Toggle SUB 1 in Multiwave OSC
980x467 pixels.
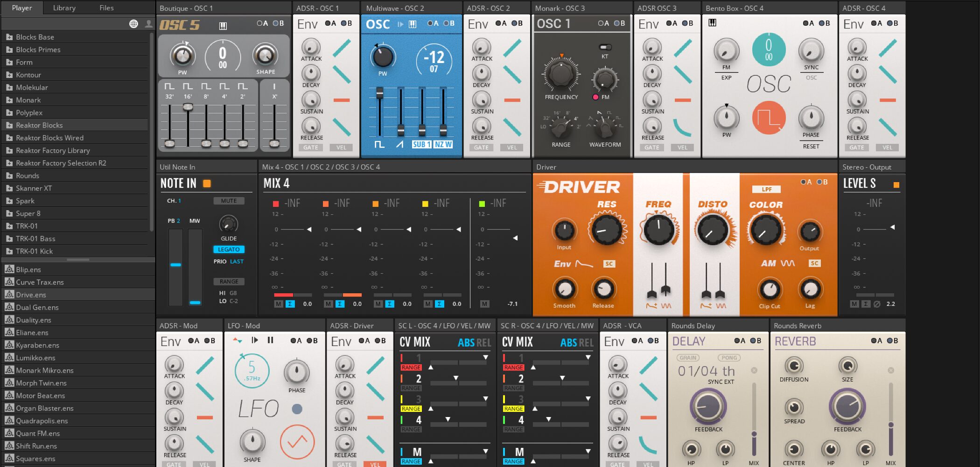[x=421, y=144]
